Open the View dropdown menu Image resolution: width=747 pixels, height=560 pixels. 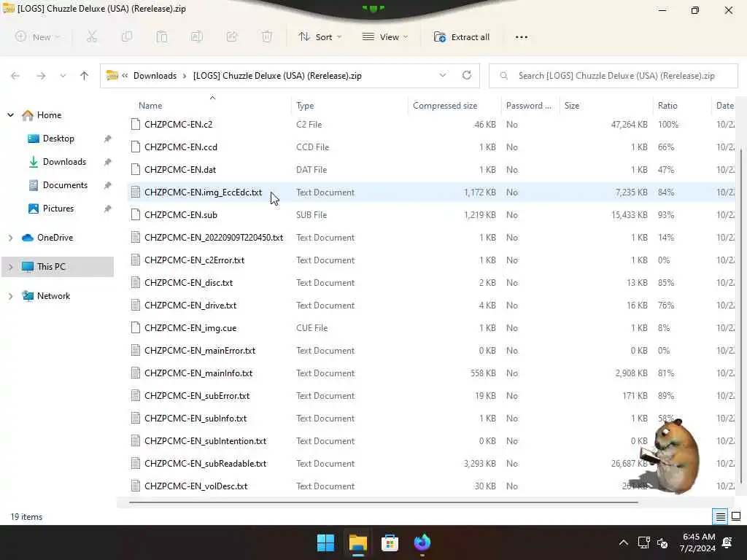coord(385,36)
